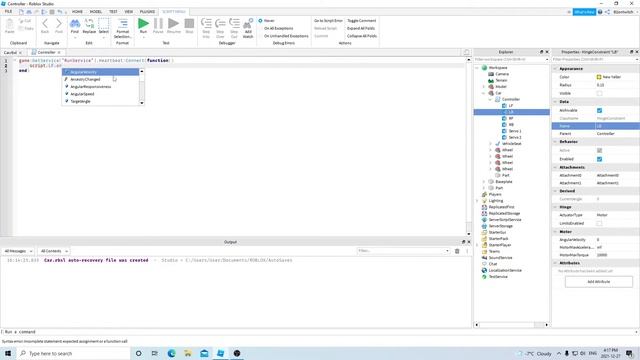Open the Mail app from the taskbar
This screenshot has height=360, width=640.
(204, 353)
